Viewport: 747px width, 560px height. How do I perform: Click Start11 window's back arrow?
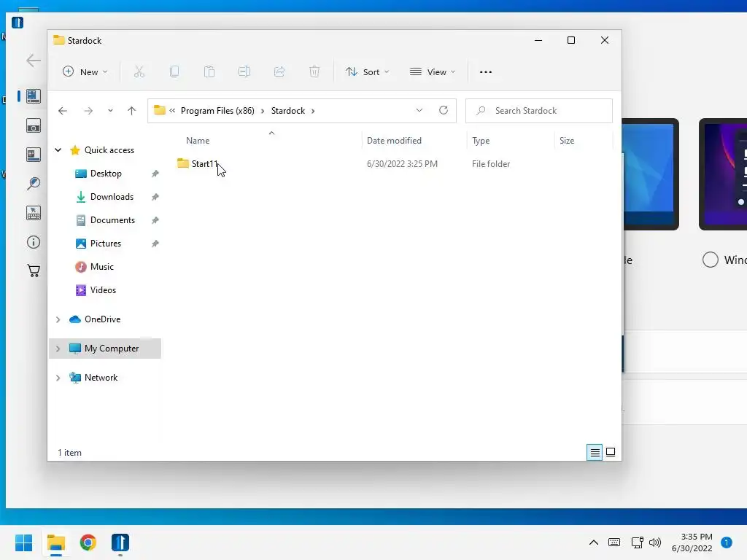[x=34, y=61]
